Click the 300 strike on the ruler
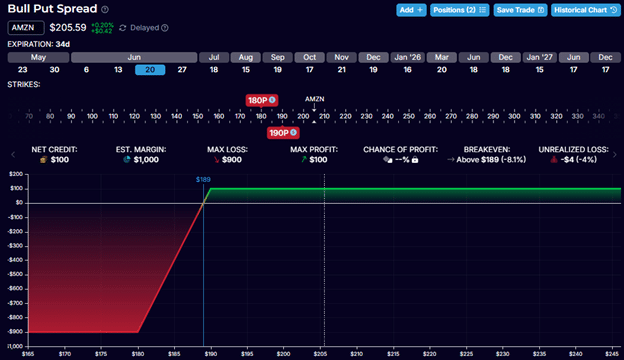The image size is (624, 360). [x=514, y=116]
